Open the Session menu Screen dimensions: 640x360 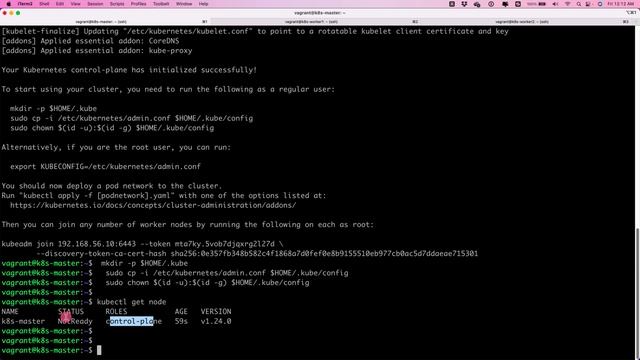point(95,4)
